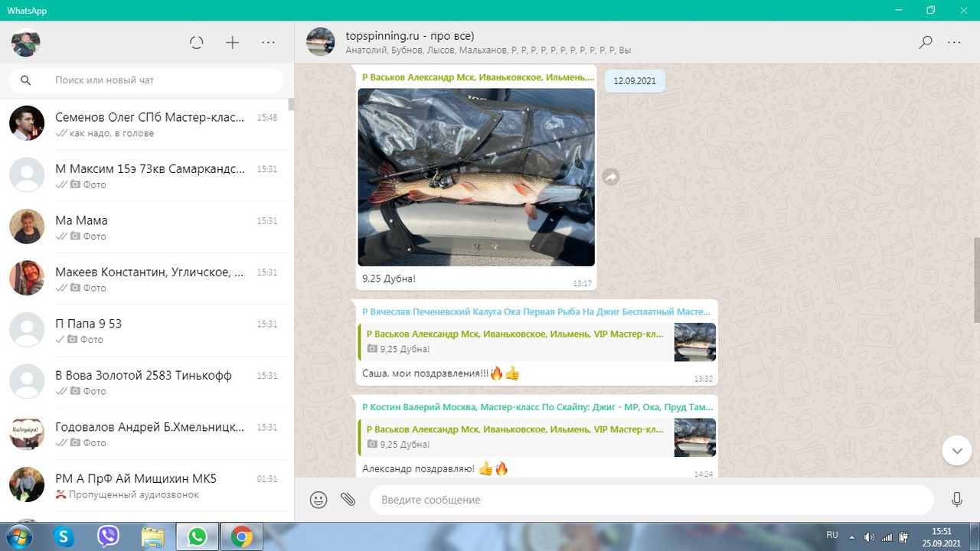Screen dimensions: 980x551
Task: Open chat Семенов Олег СПб Мастер-клас
Action: [x=145, y=124]
